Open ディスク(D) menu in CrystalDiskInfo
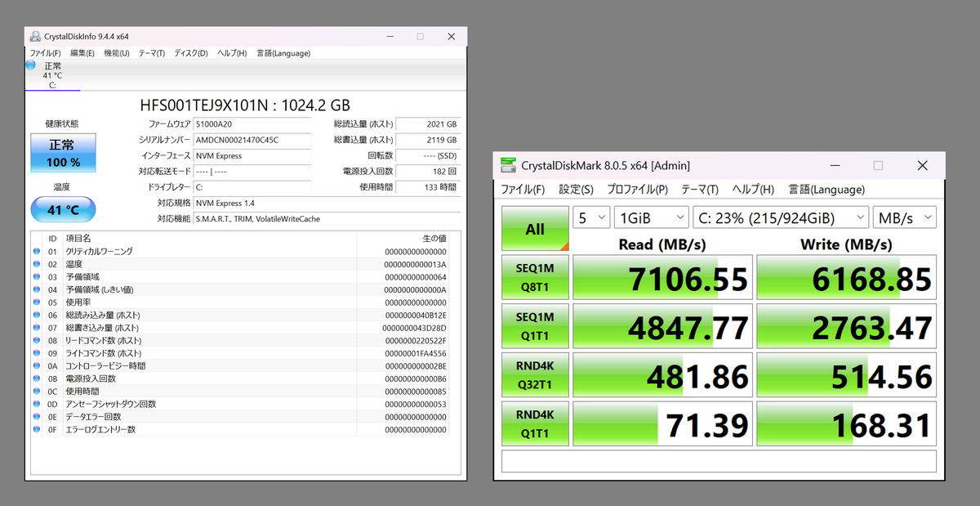Screen dimensions: 980x506 pos(191,53)
